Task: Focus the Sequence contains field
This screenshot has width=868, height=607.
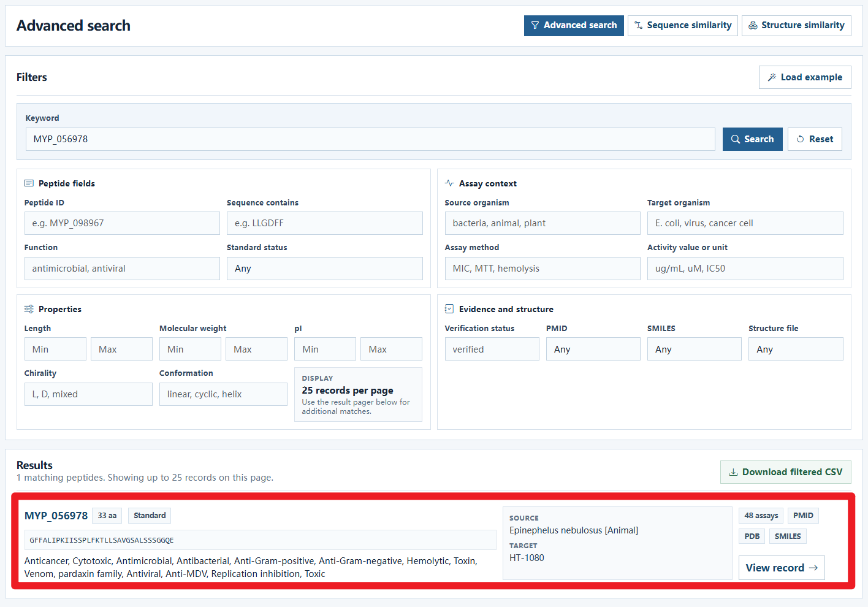Action: point(324,223)
